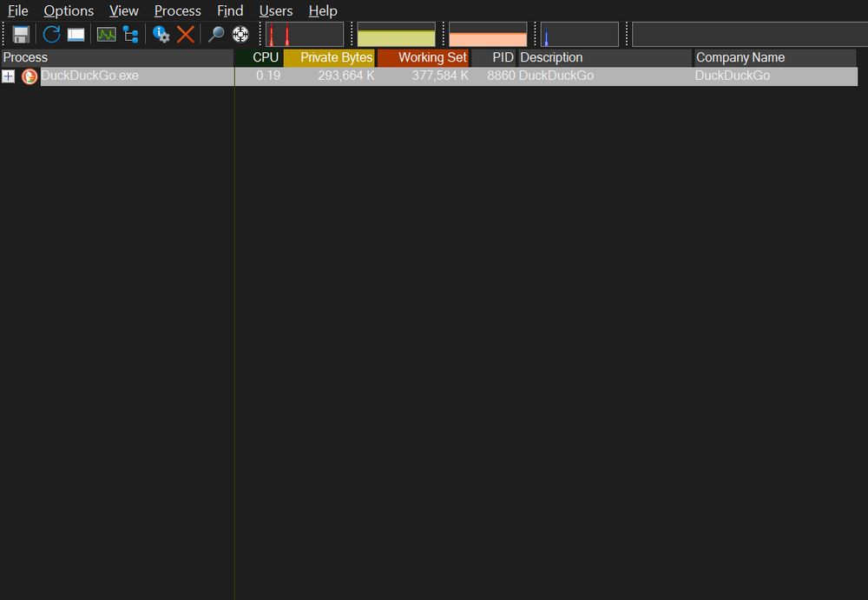
Task: Open the Help menu
Action: click(x=323, y=10)
